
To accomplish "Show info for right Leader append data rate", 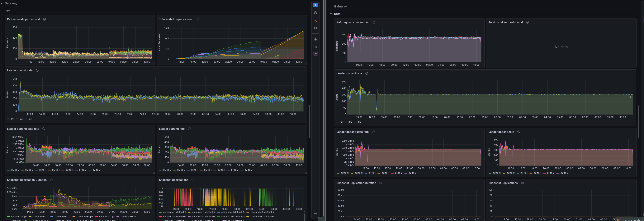I will pyautogui.click(x=373, y=132).
